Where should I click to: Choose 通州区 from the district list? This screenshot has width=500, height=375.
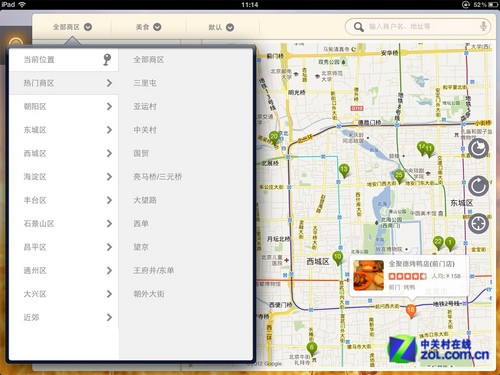[64, 270]
